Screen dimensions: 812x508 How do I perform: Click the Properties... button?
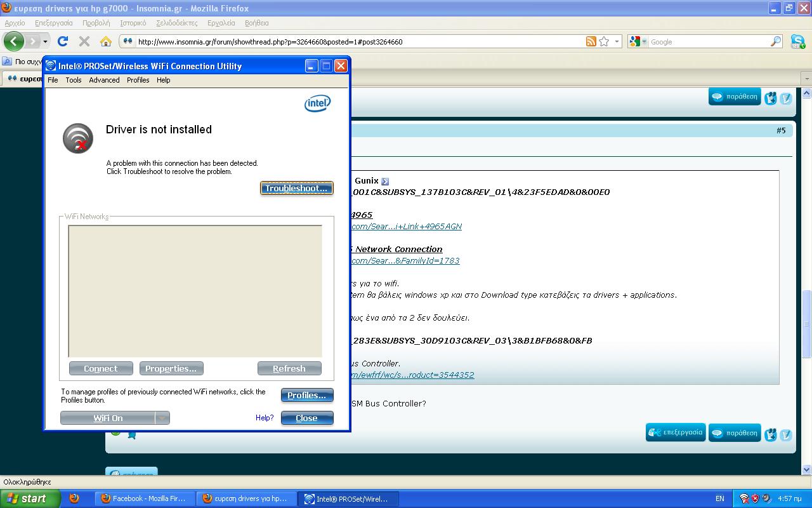pos(171,368)
